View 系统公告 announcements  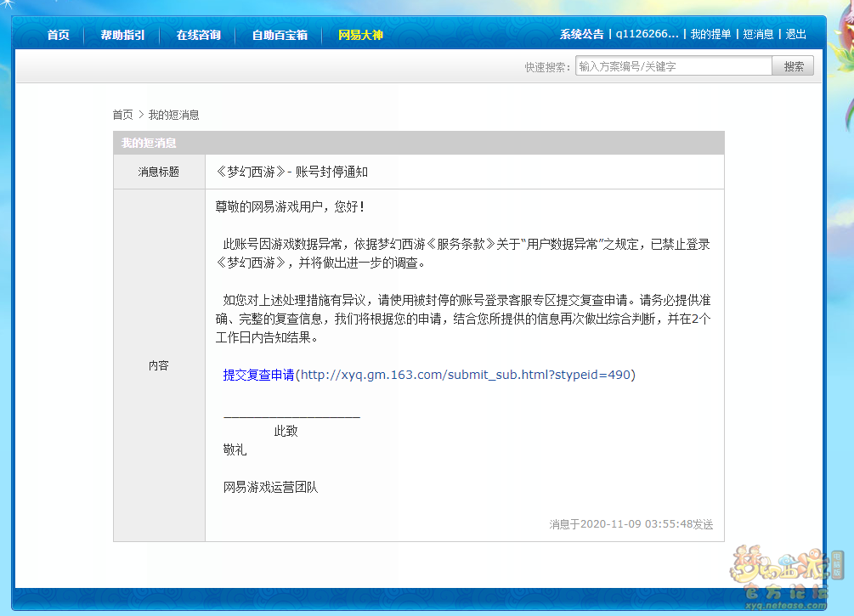coord(582,34)
